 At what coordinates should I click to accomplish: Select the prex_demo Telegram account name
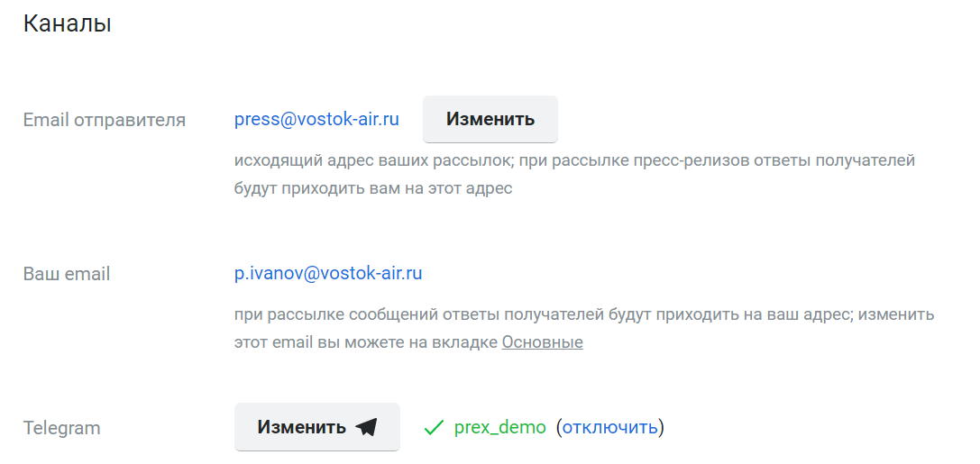click(x=499, y=427)
